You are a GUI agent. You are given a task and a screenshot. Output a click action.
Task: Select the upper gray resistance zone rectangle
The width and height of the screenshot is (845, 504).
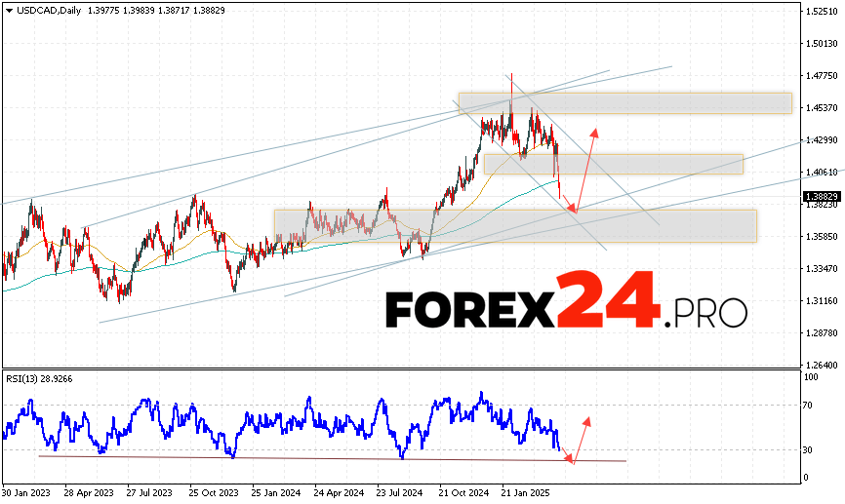pyautogui.click(x=624, y=102)
